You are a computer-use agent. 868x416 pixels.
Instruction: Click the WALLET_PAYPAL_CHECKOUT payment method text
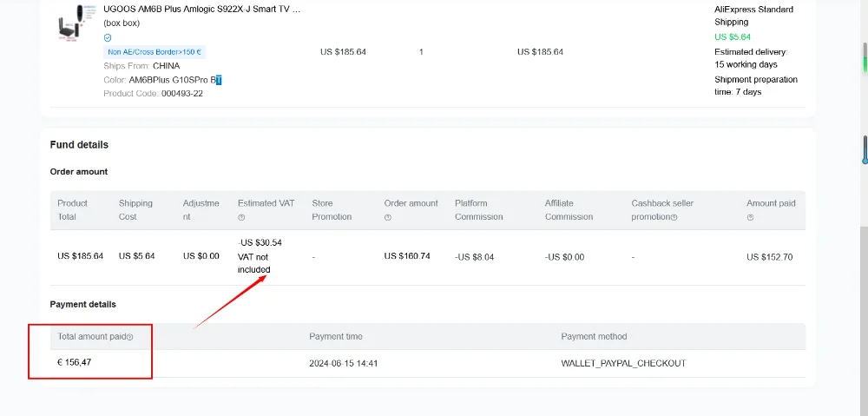coord(623,363)
